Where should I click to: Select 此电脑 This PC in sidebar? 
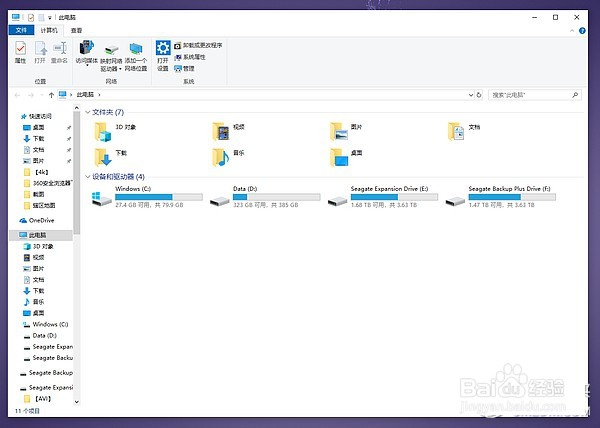pyautogui.click(x=41, y=235)
